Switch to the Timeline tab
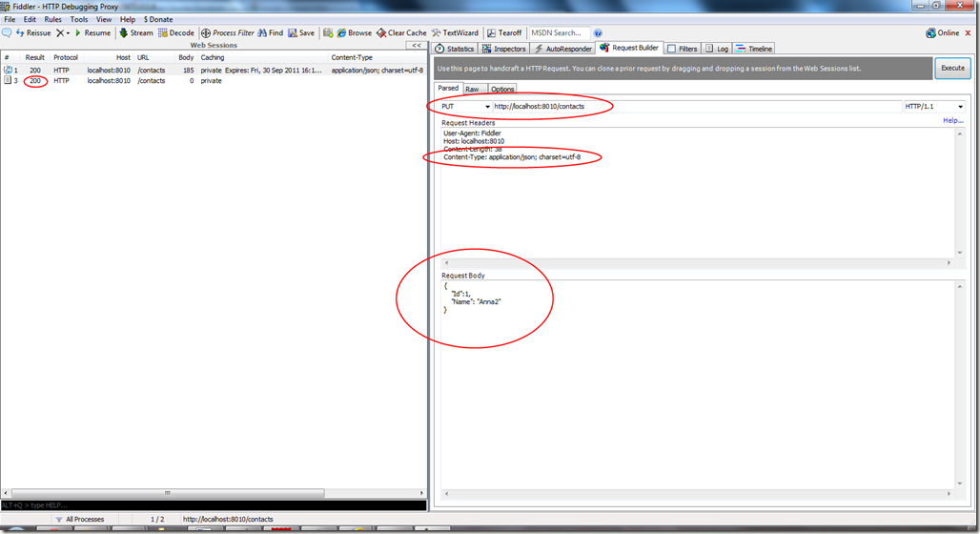This screenshot has width=980, height=534. pyautogui.click(x=754, y=48)
